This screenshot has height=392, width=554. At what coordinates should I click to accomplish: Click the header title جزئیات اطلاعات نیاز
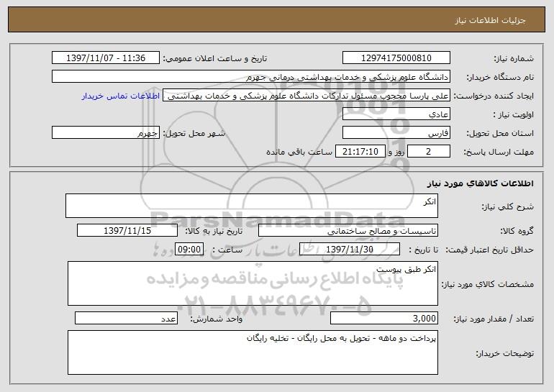click(x=490, y=20)
